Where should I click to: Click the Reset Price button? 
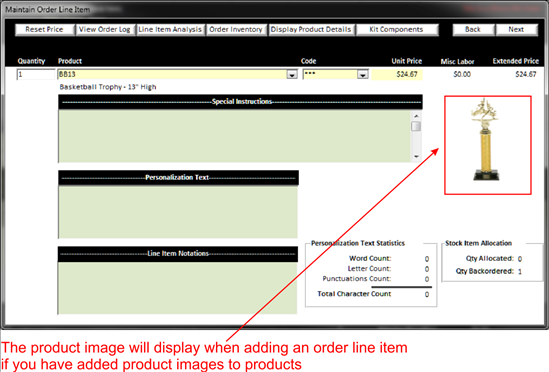point(45,29)
